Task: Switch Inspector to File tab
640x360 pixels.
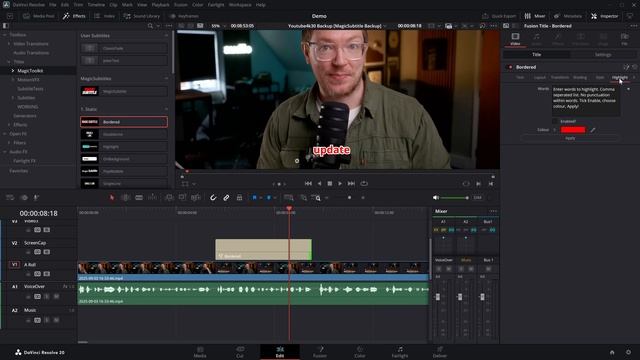Action: 624,39
